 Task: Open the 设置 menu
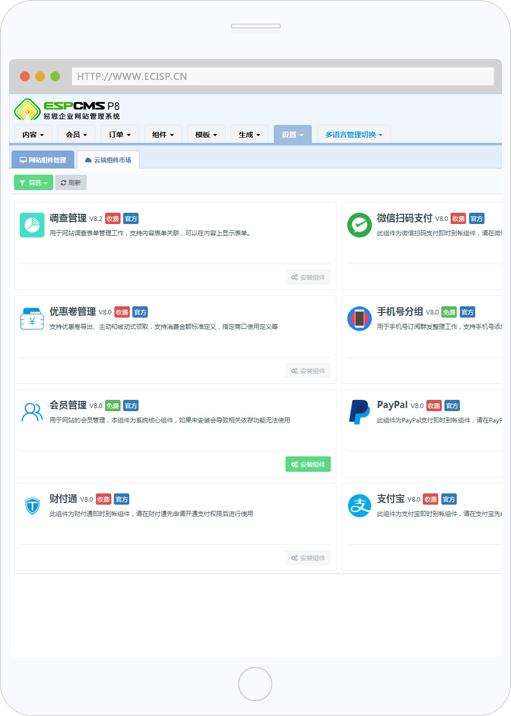pos(293,135)
